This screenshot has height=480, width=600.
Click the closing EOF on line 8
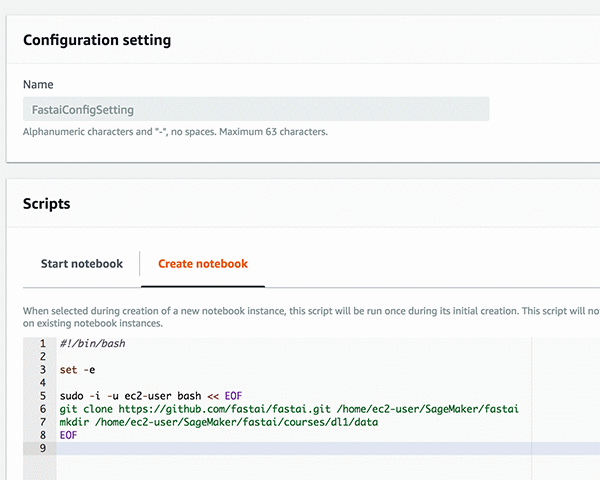(x=68, y=435)
